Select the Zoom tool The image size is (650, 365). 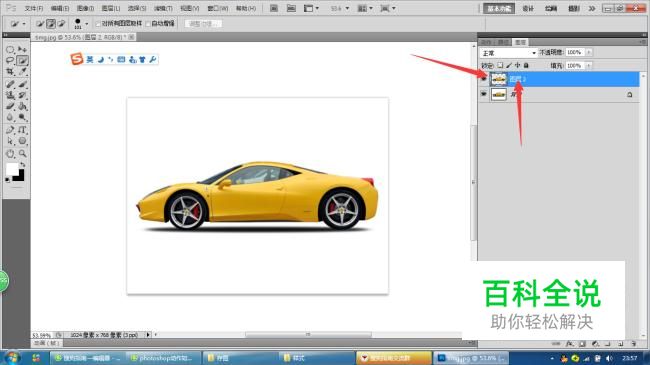[22, 153]
